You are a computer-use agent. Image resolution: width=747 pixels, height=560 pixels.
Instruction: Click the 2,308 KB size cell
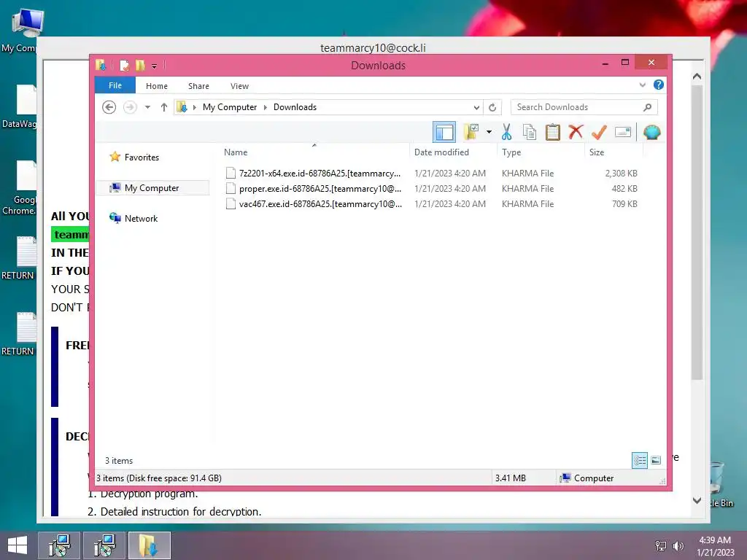[x=622, y=174]
